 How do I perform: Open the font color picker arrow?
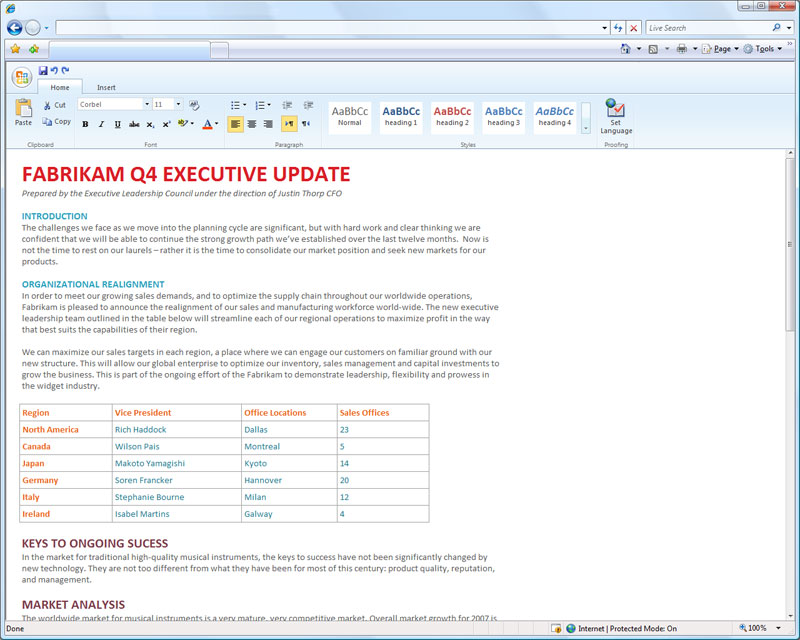[x=217, y=125]
